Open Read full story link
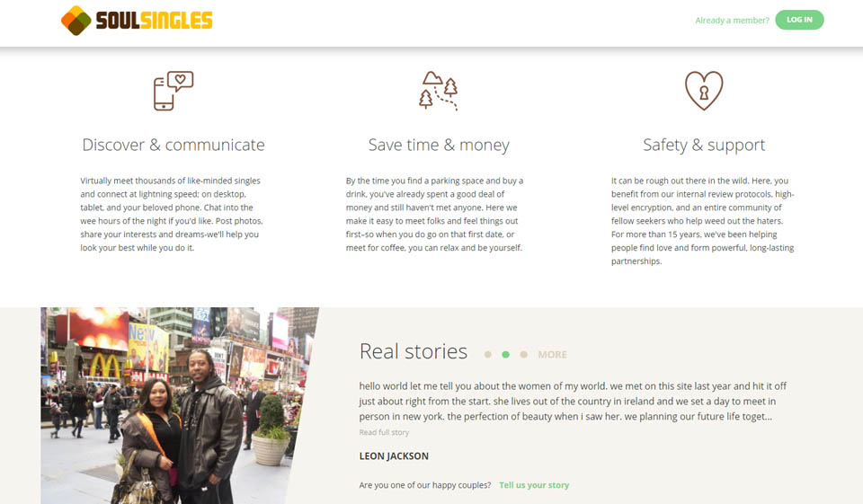 coord(384,432)
